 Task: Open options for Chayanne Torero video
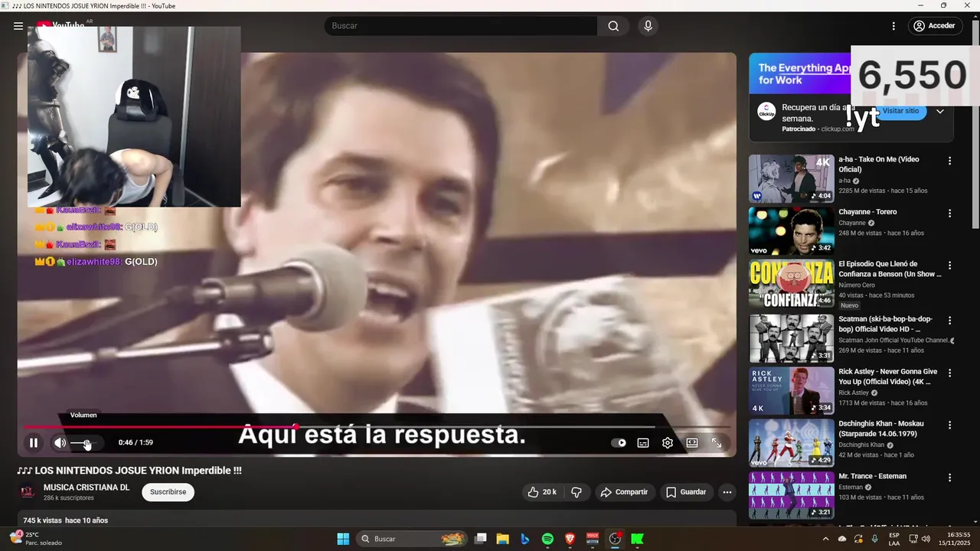pos(949,214)
